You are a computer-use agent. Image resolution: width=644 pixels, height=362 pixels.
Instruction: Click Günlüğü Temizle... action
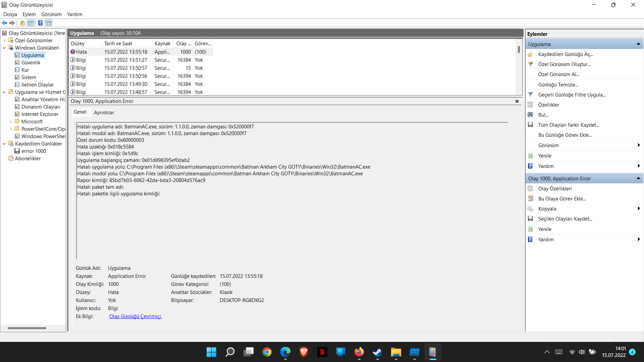558,85
